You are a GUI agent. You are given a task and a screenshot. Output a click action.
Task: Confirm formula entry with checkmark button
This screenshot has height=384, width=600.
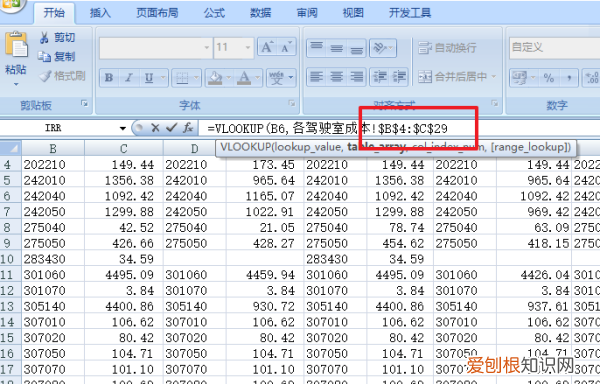(172, 128)
